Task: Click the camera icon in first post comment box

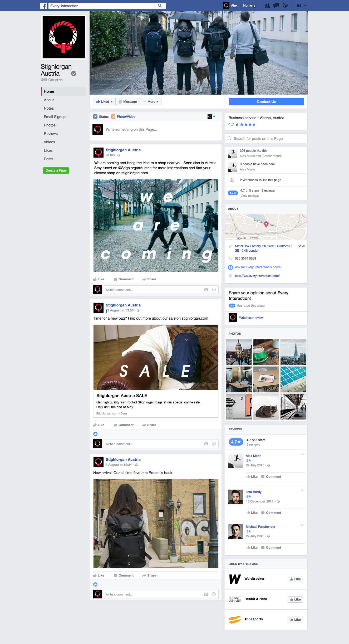Action: point(206,290)
